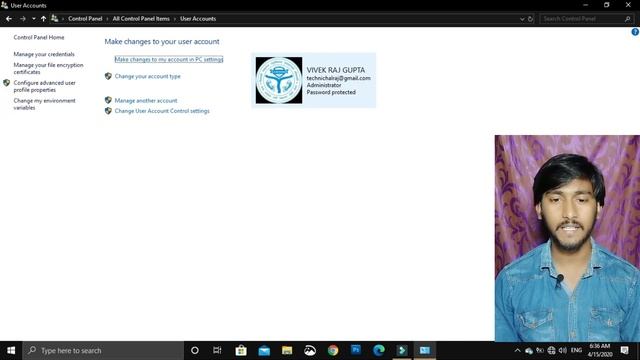The image size is (640, 360).
Task: Go up one level with Up arrow
Action: [x=43, y=19]
